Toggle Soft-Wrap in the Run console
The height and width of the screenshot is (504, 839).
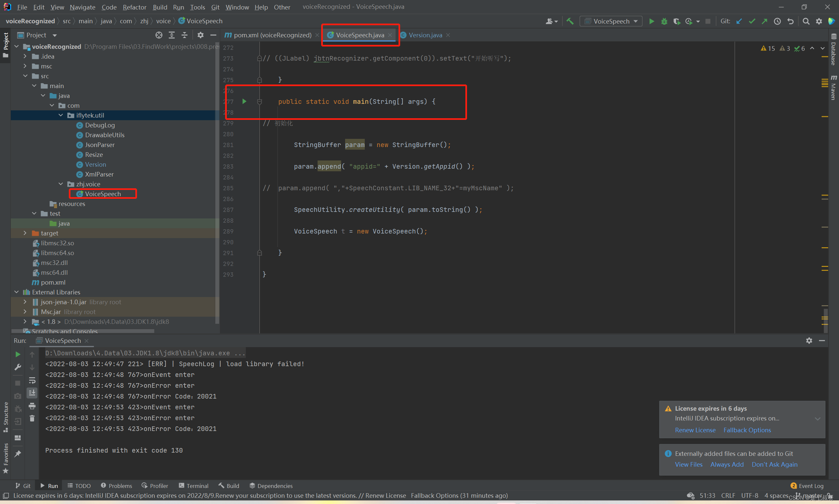pos(32,381)
